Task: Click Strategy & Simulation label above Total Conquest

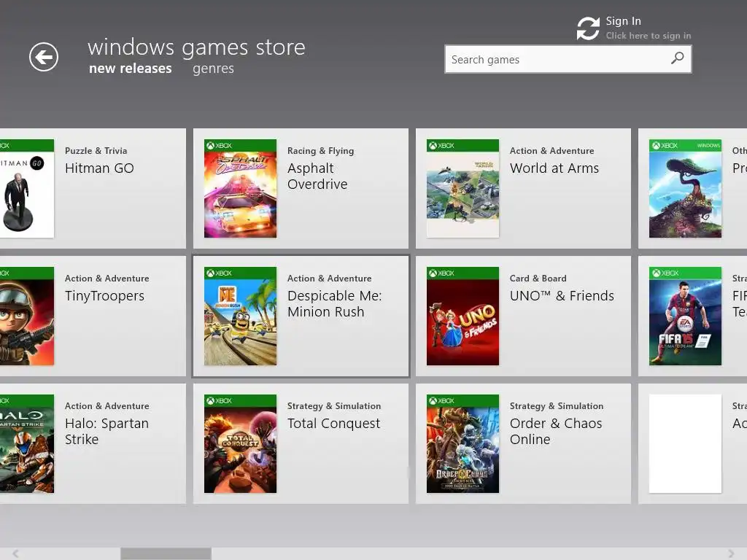Action: pyautogui.click(x=334, y=406)
